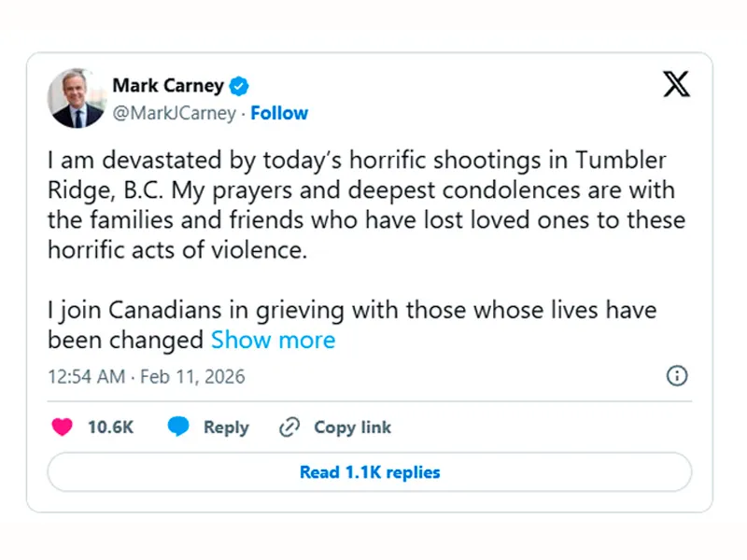Expand the tweet with Show more
The height and width of the screenshot is (560, 747).
273,340
